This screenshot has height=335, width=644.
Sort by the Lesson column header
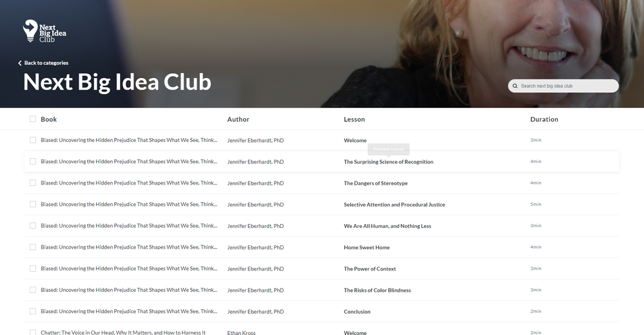(354, 119)
